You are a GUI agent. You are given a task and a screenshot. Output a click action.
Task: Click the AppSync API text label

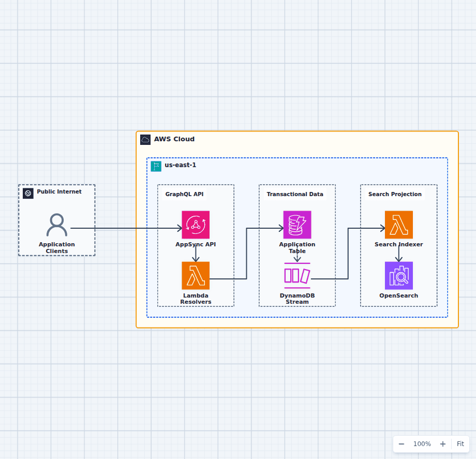click(x=196, y=244)
